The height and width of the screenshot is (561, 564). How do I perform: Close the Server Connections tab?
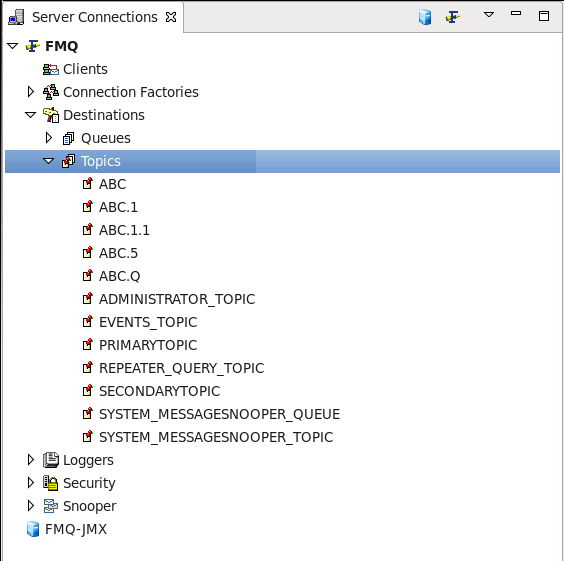[171, 17]
